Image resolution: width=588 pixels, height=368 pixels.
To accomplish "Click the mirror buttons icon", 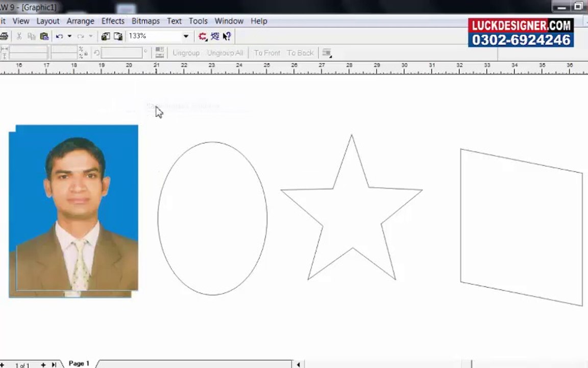I will 160,53.
